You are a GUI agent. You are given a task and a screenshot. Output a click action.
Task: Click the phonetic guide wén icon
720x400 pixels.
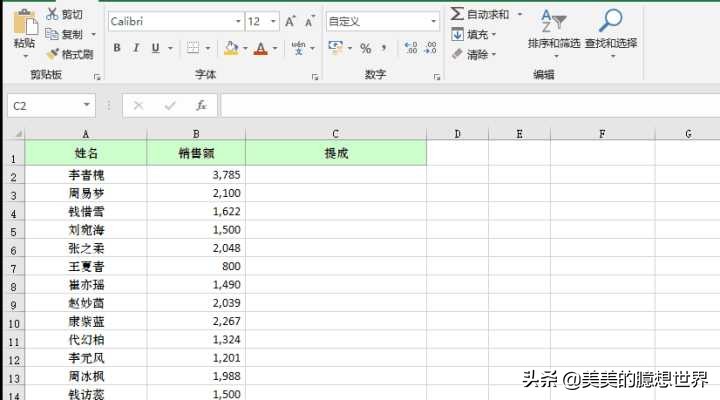298,47
